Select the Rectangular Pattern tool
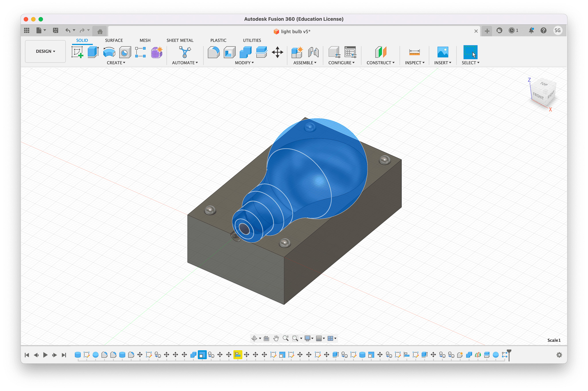 click(x=141, y=52)
